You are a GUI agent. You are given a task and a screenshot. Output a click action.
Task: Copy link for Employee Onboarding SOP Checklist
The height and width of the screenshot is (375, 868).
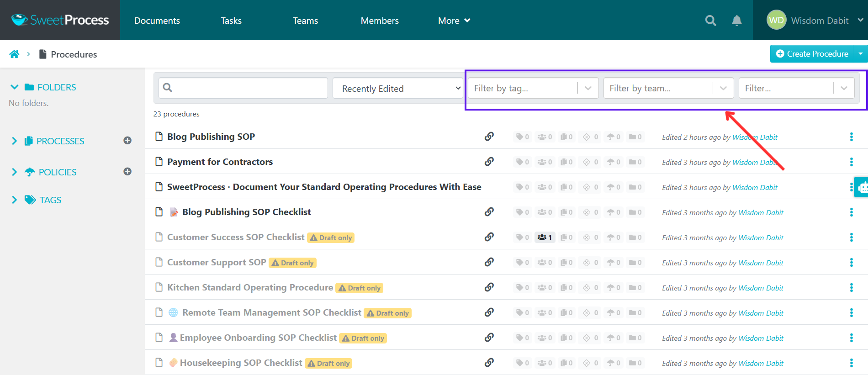coord(489,338)
